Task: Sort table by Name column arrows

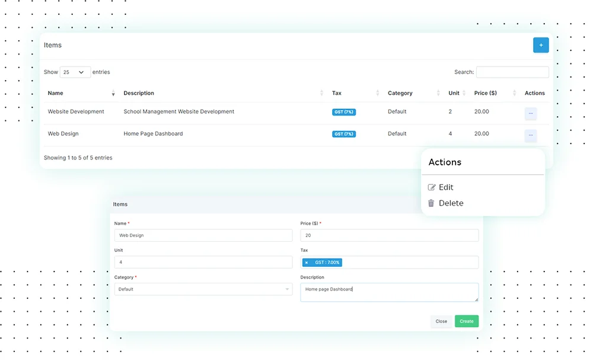Action: (113, 94)
